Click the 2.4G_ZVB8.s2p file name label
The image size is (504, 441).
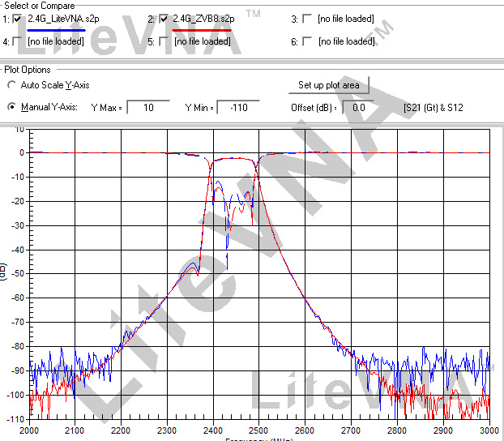(204, 18)
